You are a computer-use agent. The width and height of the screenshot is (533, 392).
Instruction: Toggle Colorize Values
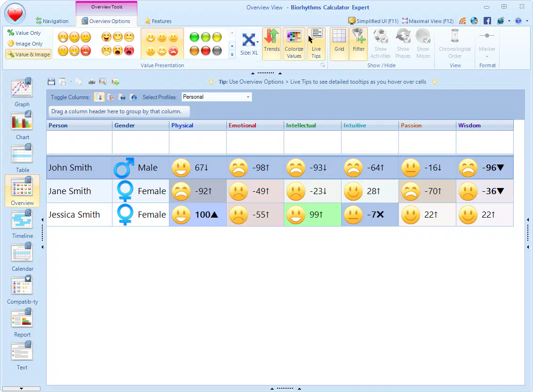tap(294, 44)
